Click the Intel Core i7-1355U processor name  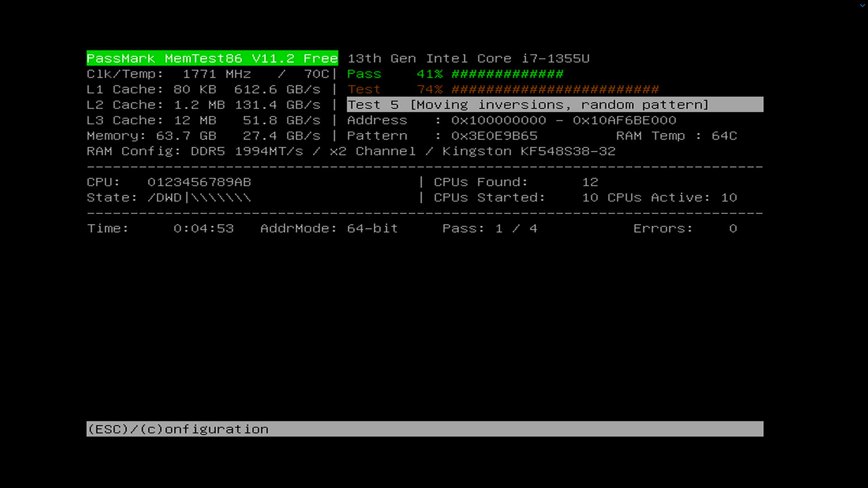pyautogui.click(x=468, y=59)
